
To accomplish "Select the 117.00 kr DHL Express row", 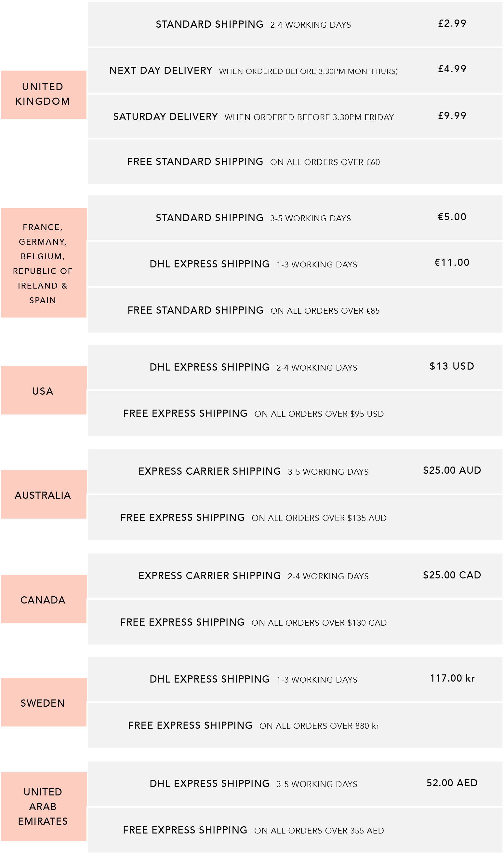I will (x=295, y=679).
